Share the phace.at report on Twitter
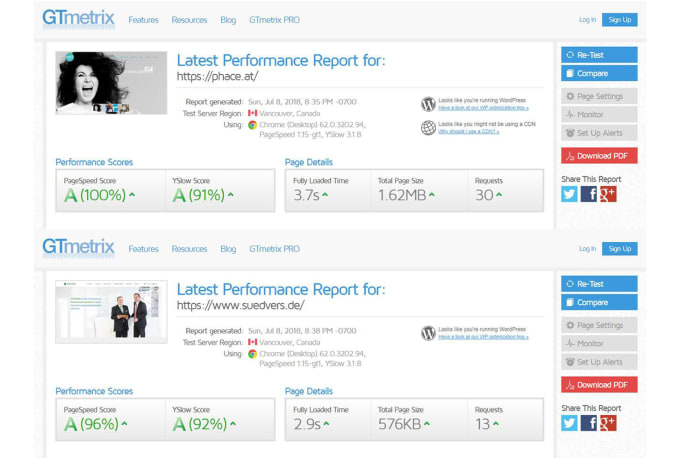 569,194
